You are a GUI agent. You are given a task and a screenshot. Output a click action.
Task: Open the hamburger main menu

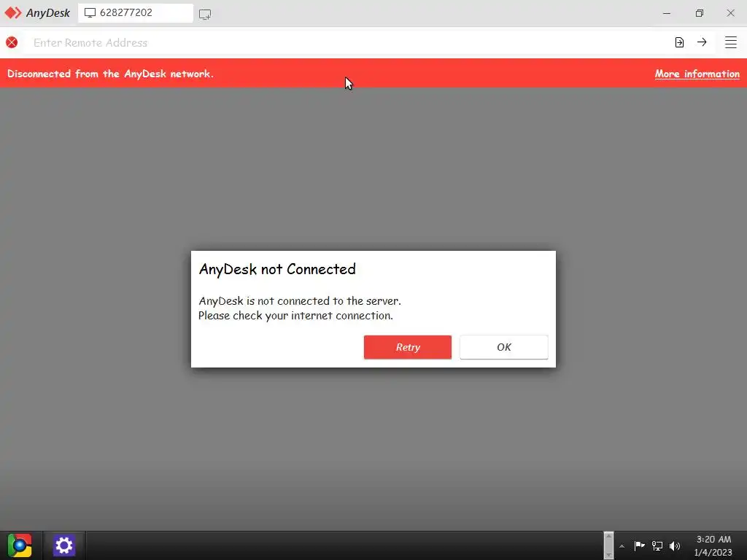pos(731,42)
